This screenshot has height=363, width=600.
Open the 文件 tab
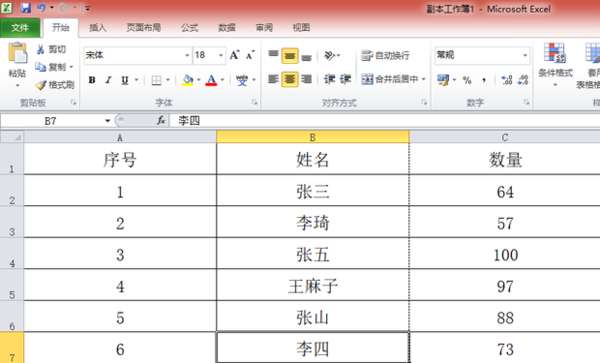pyautogui.click(x=20, y=28)
